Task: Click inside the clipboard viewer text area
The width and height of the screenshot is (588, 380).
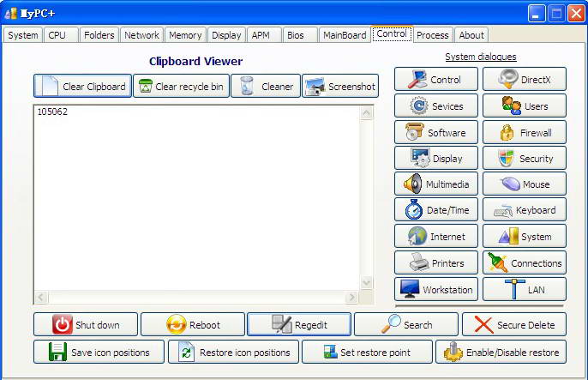Action: point(195,197)
